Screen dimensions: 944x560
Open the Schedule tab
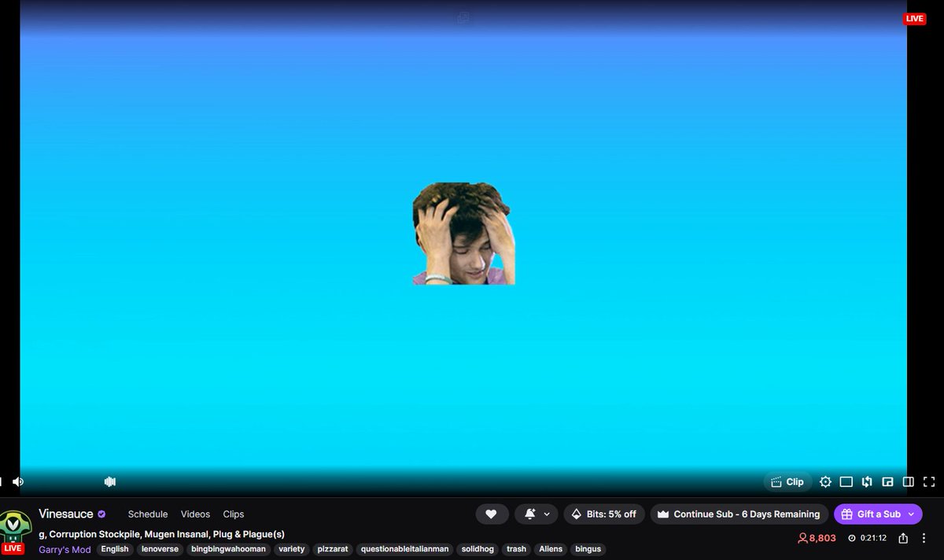click(148, 514)
